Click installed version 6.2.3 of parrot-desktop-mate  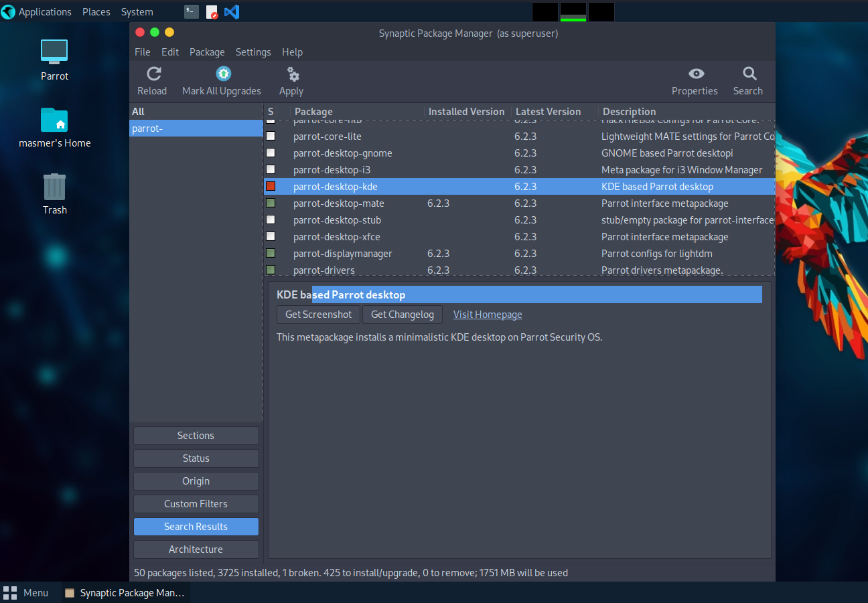click(438, 203)
